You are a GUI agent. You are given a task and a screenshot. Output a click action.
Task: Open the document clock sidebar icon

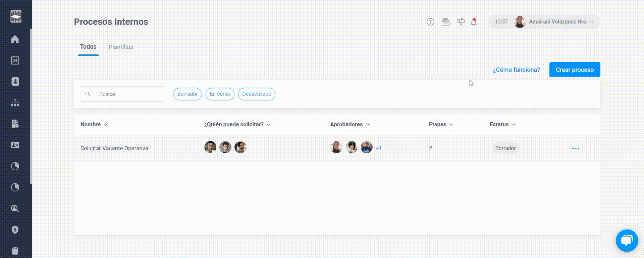(15, 124)
